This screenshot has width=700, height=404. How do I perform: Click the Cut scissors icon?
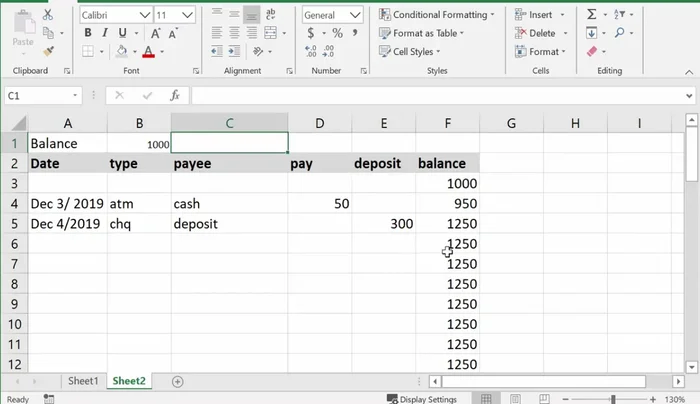coord(47,15)
